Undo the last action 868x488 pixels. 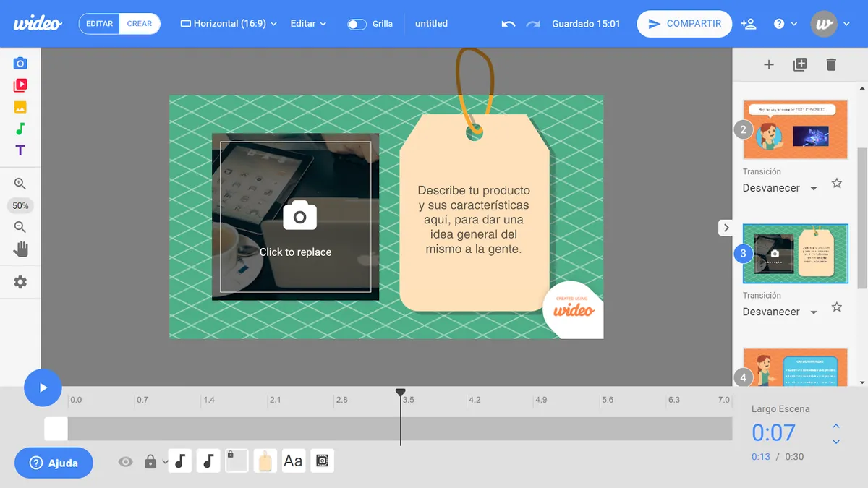[509, 24]
